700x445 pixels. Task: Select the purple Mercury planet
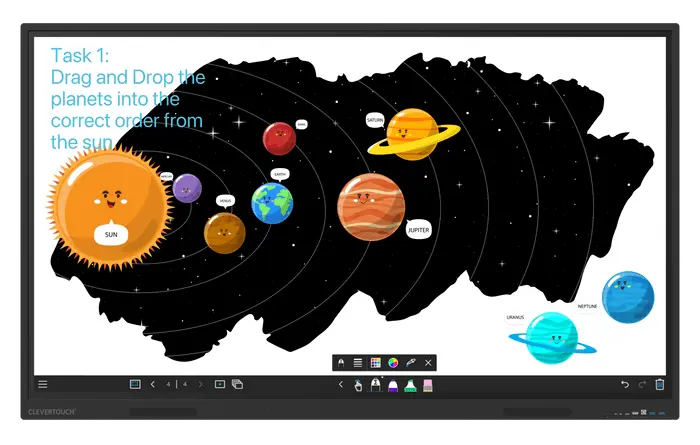click(x=187, y=188)
